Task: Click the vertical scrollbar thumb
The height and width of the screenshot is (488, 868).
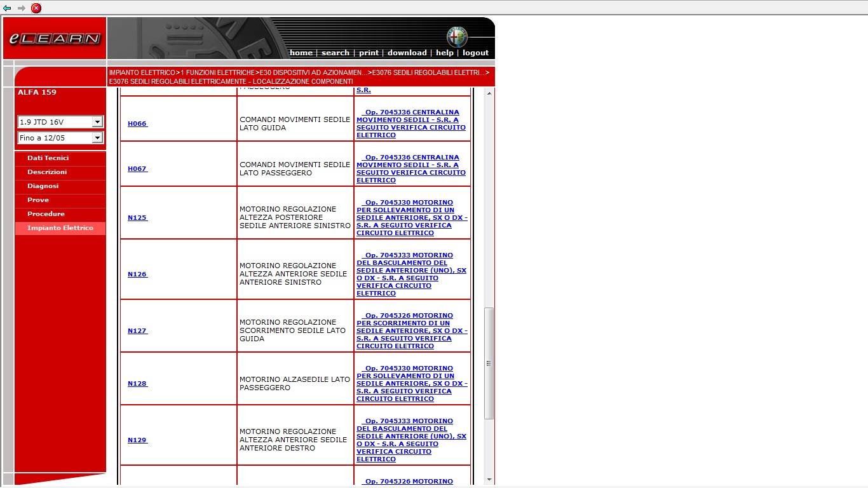Action: (489, 363)
